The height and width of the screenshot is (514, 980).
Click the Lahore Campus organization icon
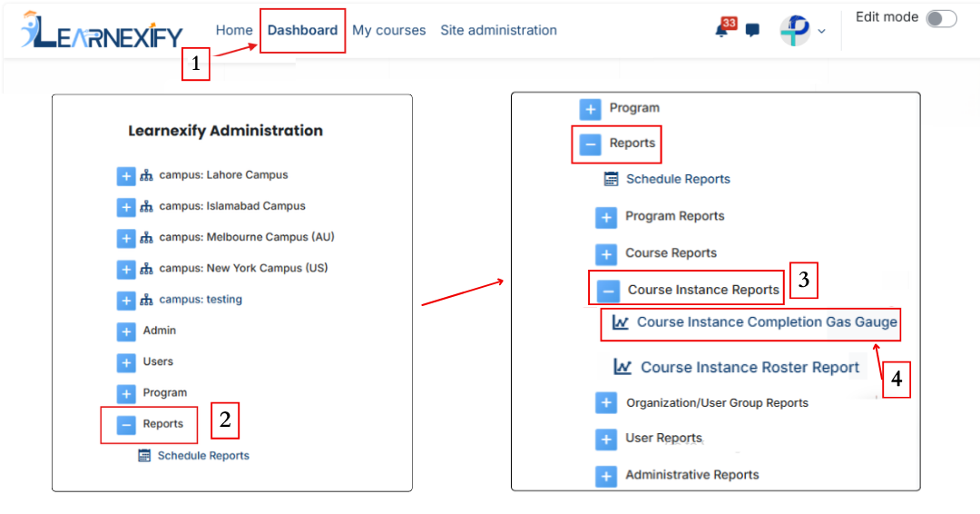(146, 175)
